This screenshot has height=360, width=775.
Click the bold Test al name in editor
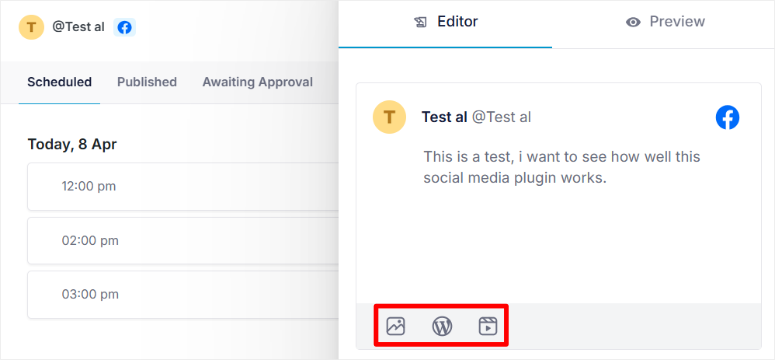444,117
